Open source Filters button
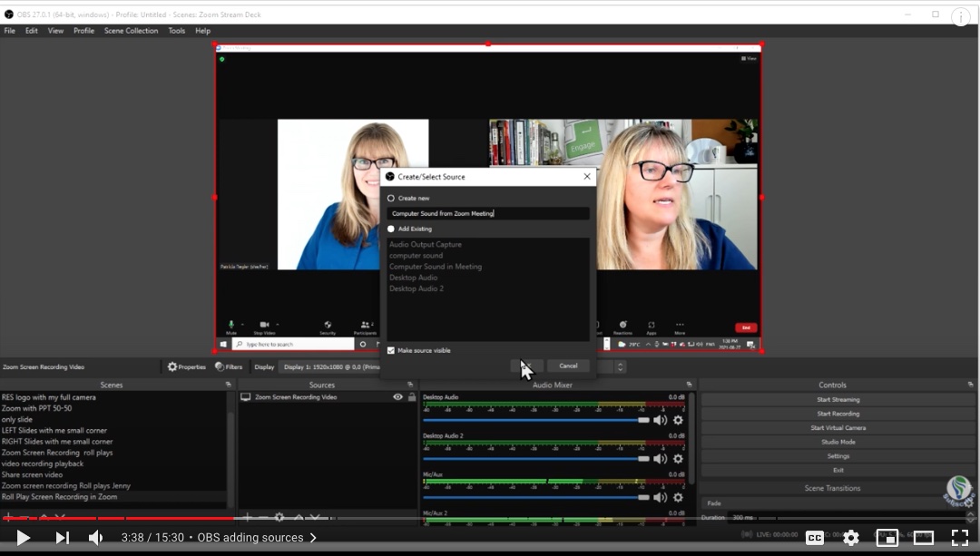Viewport: 980px width, 556px height. pos(229,366)
